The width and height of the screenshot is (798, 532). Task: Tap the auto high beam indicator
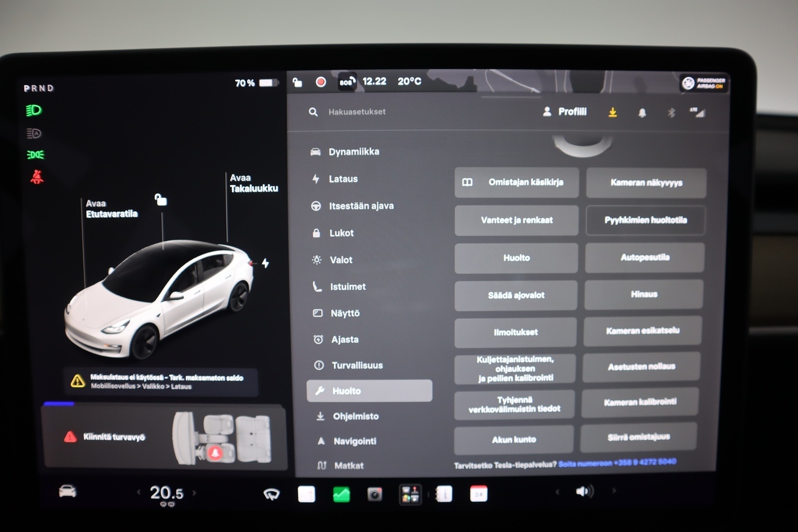pos(34,133)
